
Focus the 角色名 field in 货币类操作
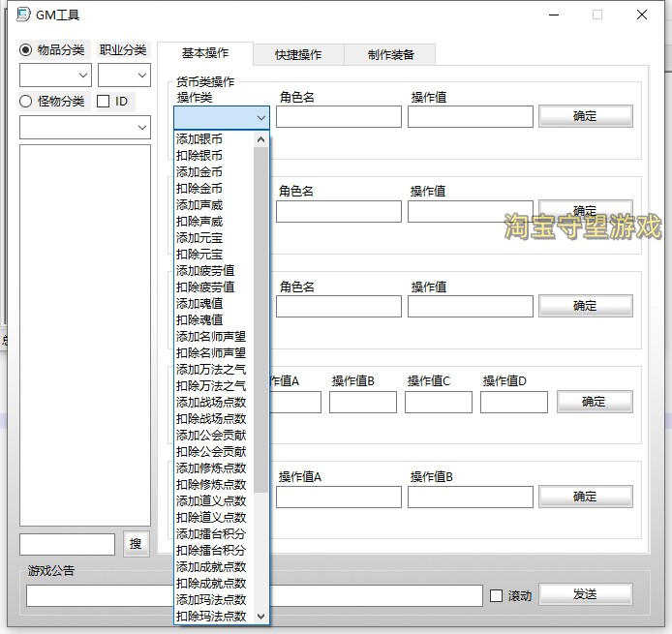pos(339,117)
